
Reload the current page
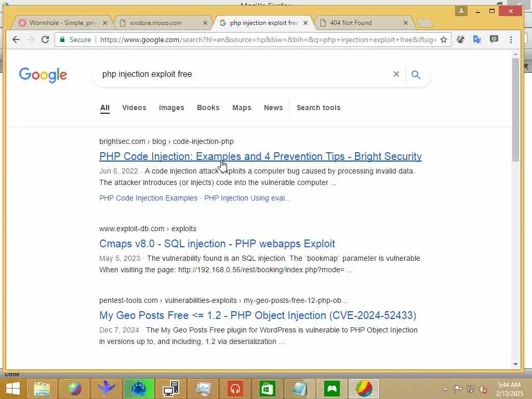pos(45,39)
